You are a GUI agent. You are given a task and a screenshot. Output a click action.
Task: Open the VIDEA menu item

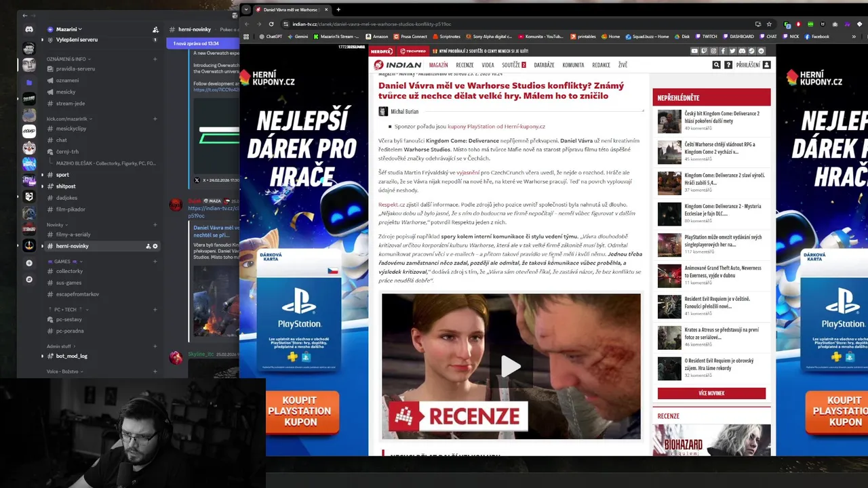pos(488,65)
